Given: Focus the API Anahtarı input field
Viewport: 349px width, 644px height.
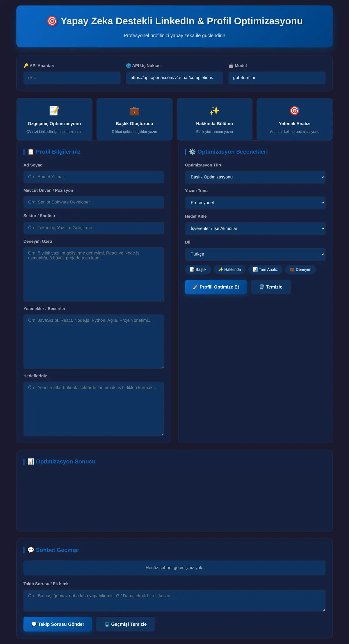Looking at the screenshot, I should point(72,78).
